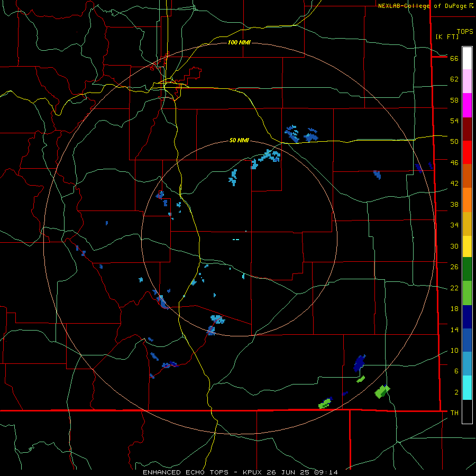Click the navy blue legend swatch
The height and width of the screenshot is (476, 476).
(467, 317)
